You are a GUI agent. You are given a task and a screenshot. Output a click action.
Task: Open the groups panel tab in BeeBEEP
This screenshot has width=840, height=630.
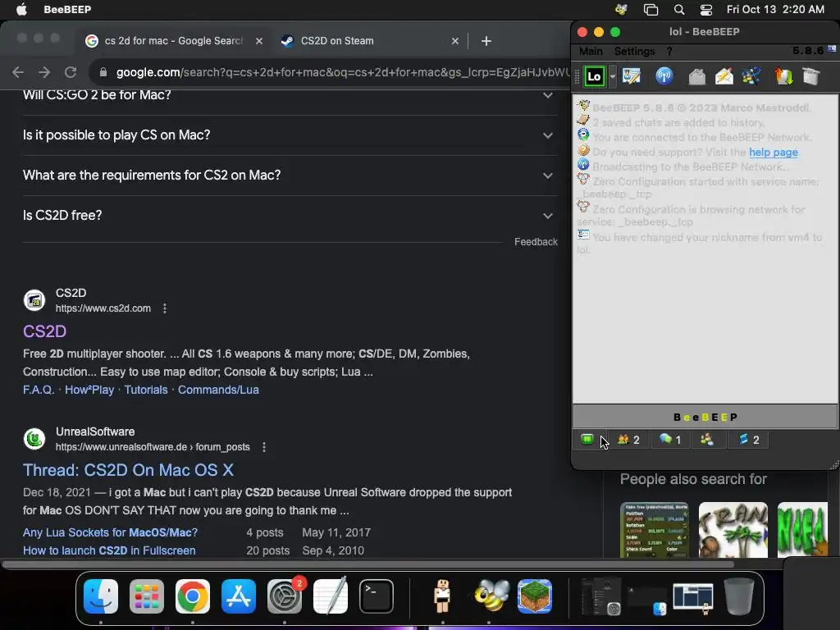[707, 440]
